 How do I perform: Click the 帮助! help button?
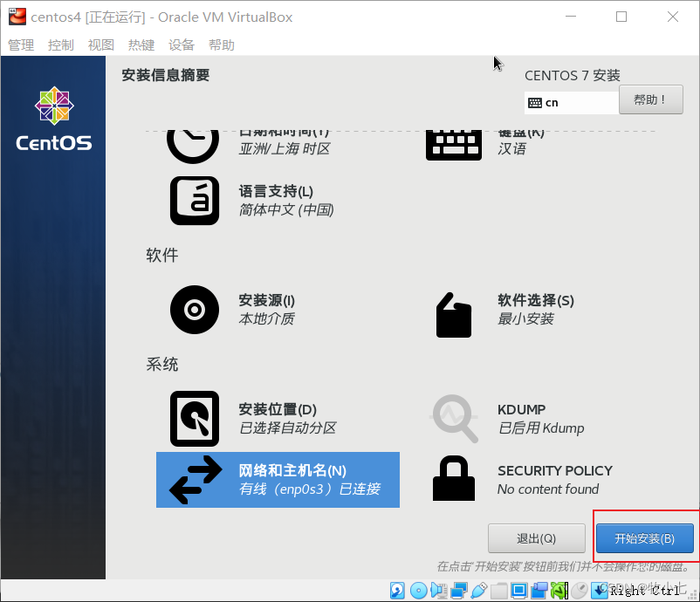(650, 99)
